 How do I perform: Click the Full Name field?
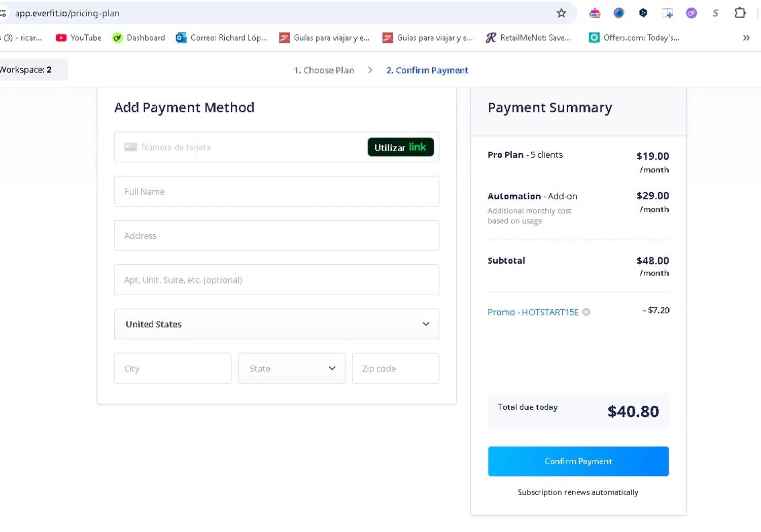point(276,191)
